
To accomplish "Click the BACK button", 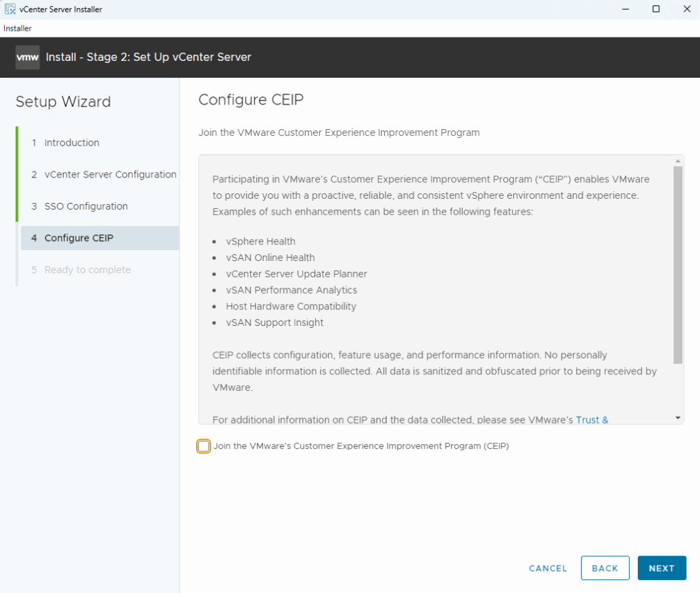I will point(605,568).
